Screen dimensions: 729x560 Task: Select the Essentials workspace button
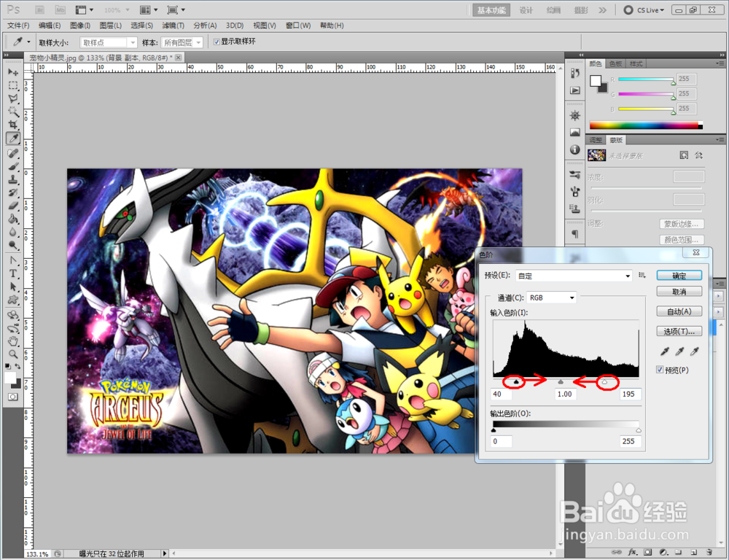491,10
